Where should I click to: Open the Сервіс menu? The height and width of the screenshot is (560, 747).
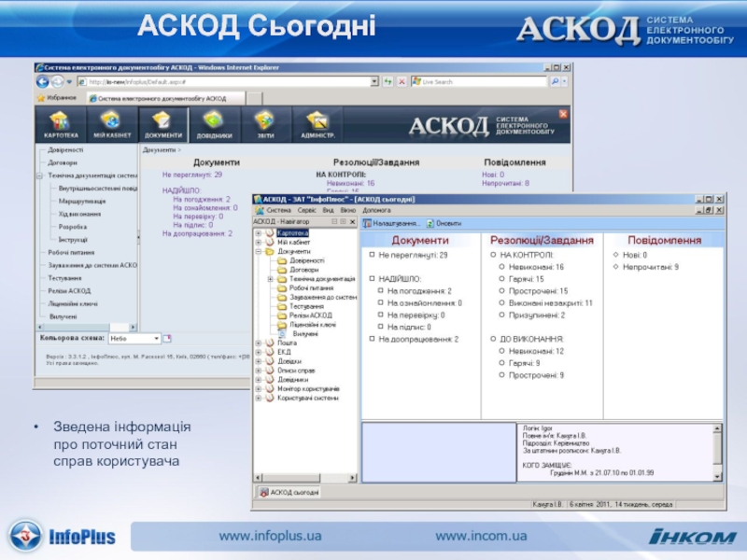pos(307,210)
